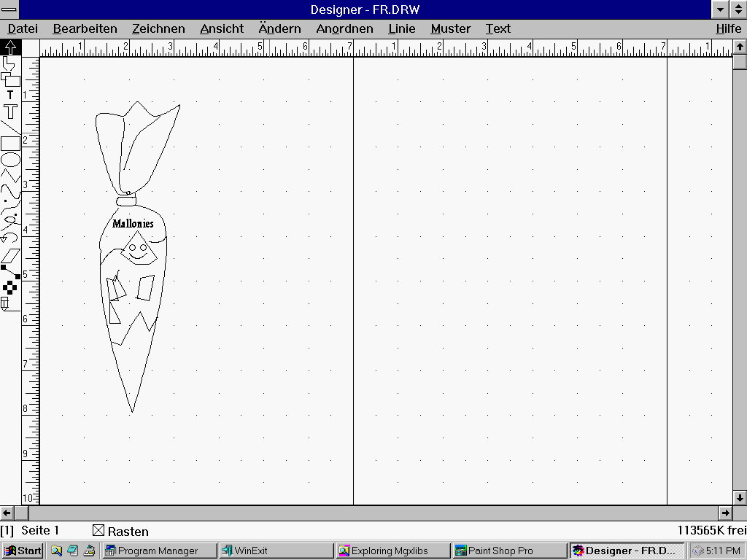The image size is (747, 560).
Task: Select the smooth curve tool
Action: click(10, 192)
